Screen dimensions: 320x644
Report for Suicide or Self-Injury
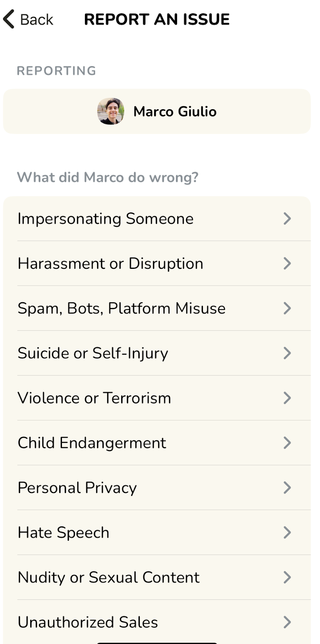pos(93,353)
